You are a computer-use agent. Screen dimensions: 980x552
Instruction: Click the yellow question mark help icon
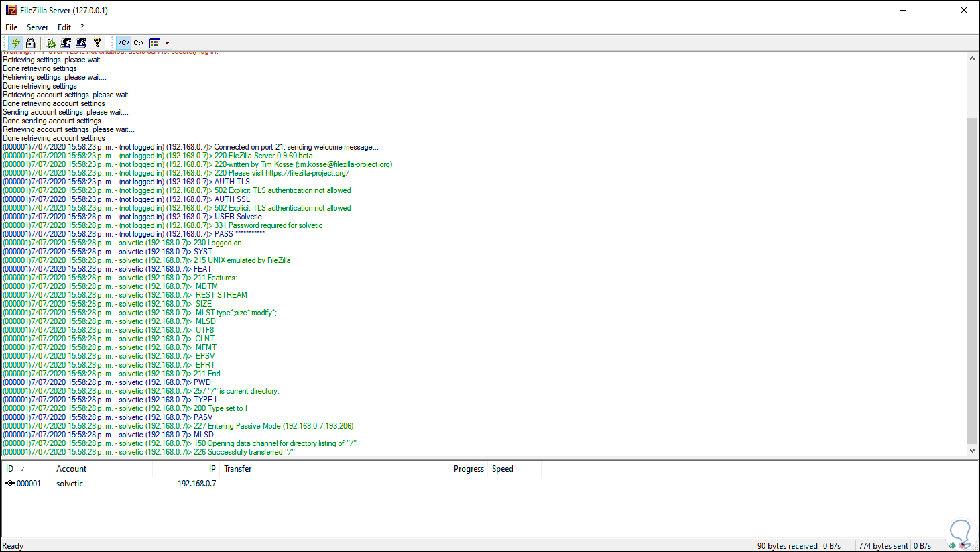(x=97, y=42)
